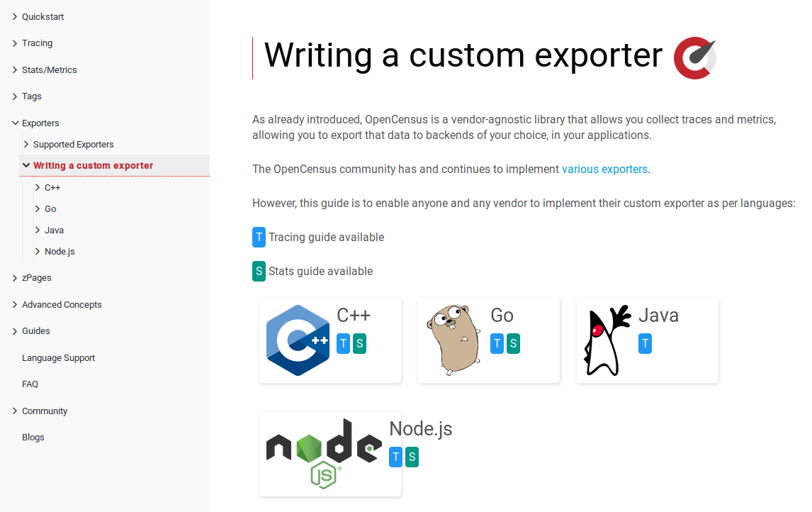This screenshot has height=512, width=812.
Task: Click the Go gopher mascot image
Action: [x=454, y=340]
